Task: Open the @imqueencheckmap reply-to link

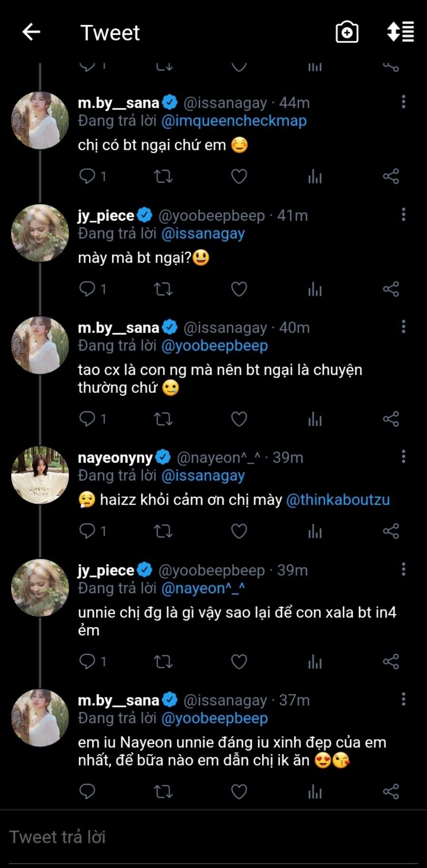Action: 234,121
